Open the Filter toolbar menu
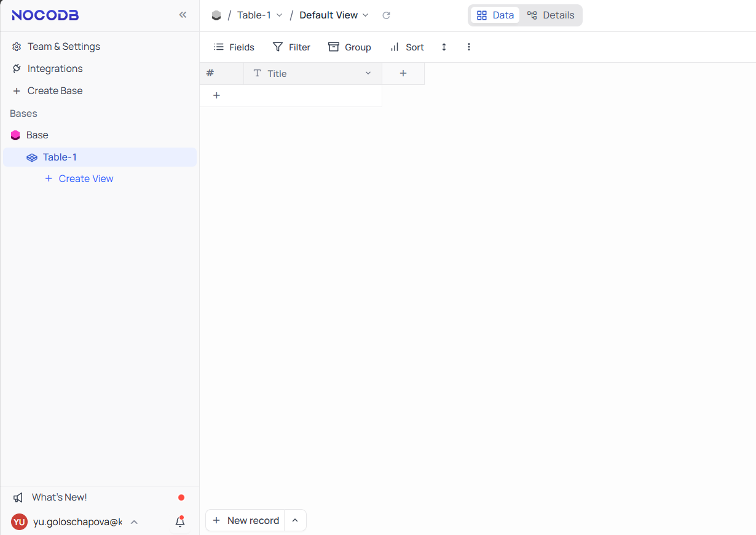This screenshot has height=535, width=756. (291, 47)
